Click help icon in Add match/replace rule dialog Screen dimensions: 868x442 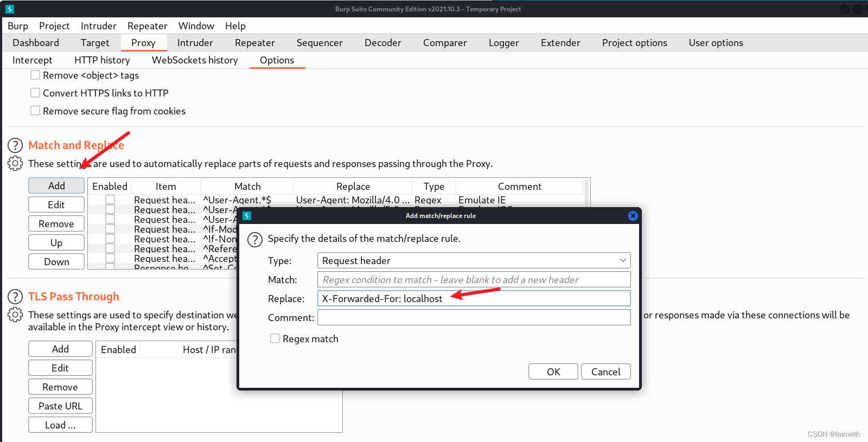255,240
